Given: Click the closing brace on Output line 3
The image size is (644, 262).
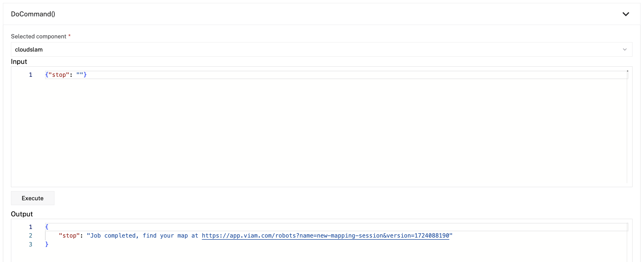Looking at the screenshot, I should [x=47, y=244].
